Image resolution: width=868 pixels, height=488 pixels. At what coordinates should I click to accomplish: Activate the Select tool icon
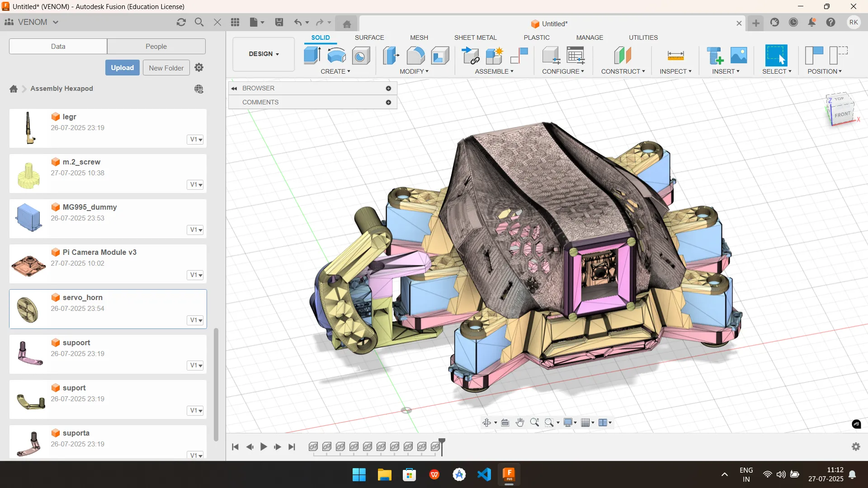pos(776,56)
